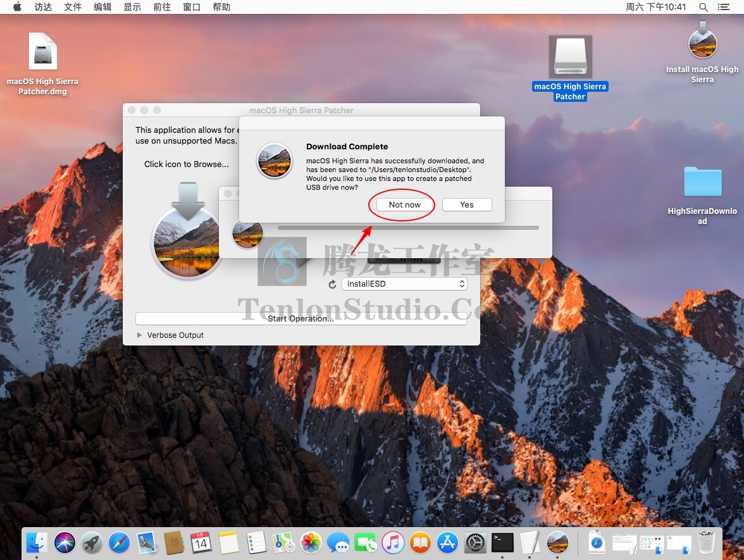This screenshot has width=744, height=560.
Task: Click High Sierra Patcher icon in Dock
Action: 557,542
